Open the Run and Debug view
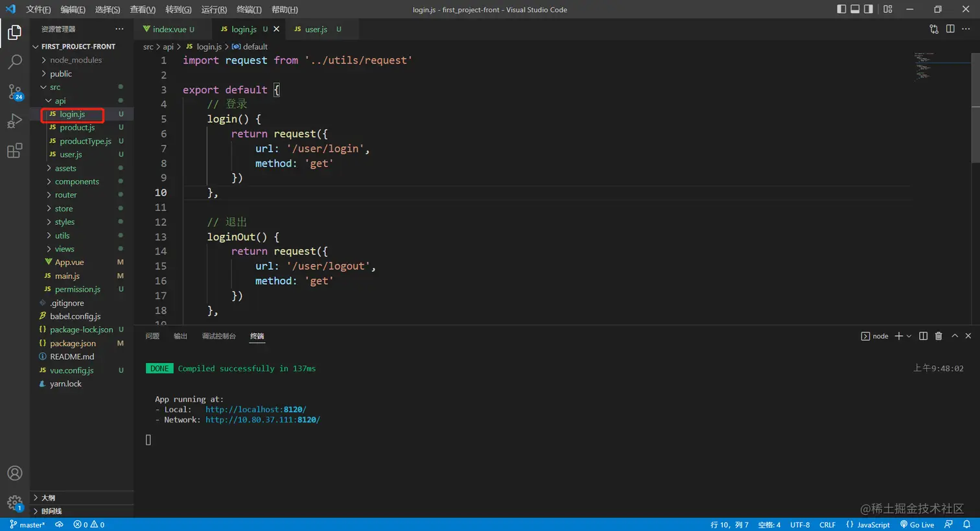 pyautogui.click(x=14, y=121)
